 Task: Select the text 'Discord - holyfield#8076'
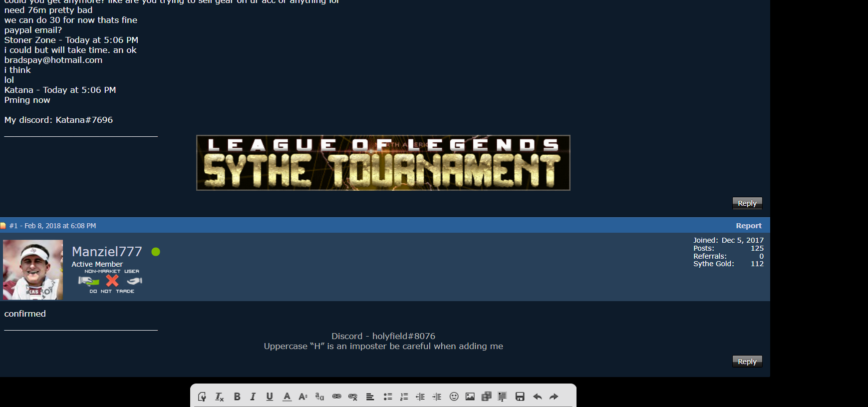click(383, 336)
